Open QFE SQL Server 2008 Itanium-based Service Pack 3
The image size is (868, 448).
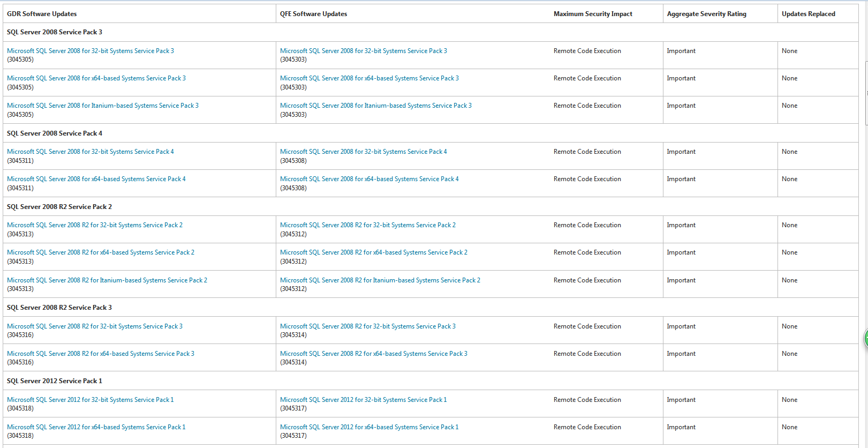click(375, 106)
